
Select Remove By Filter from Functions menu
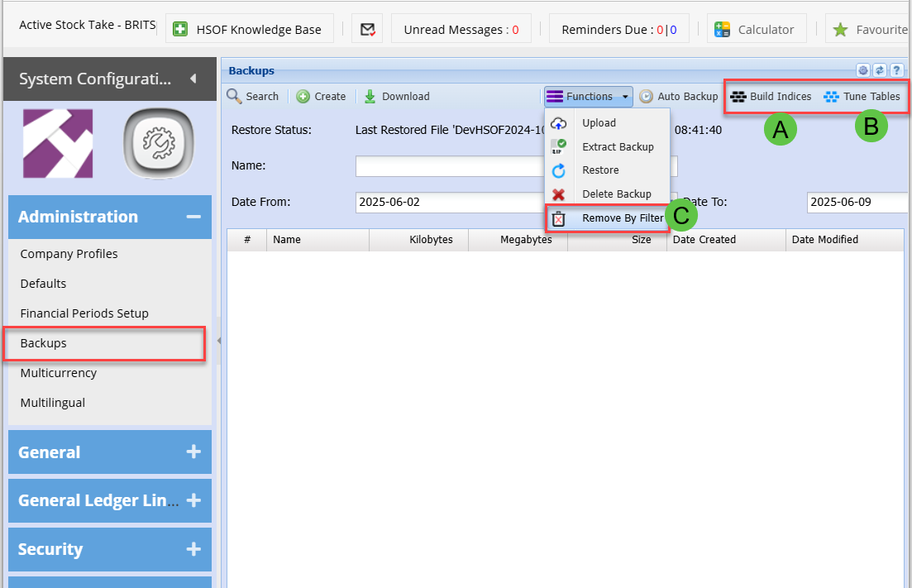coord(622,218)
